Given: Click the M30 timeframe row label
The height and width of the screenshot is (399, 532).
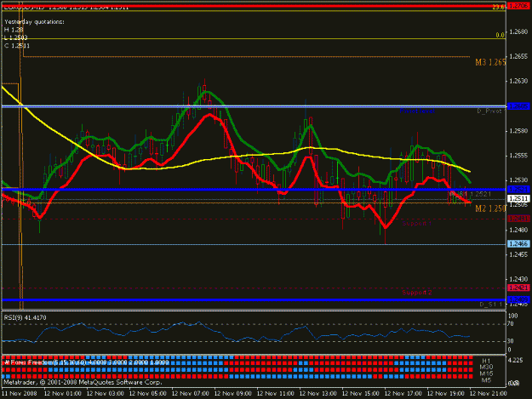Looking at the screenshot, I should (487, 368).
